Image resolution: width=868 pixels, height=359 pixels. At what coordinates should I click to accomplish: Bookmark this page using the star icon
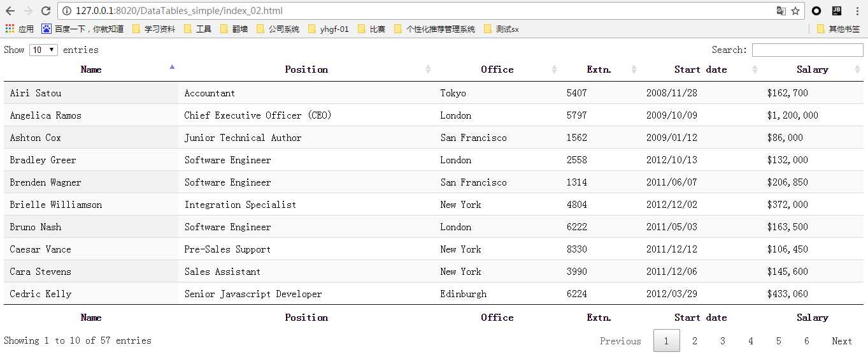point(795,11)
